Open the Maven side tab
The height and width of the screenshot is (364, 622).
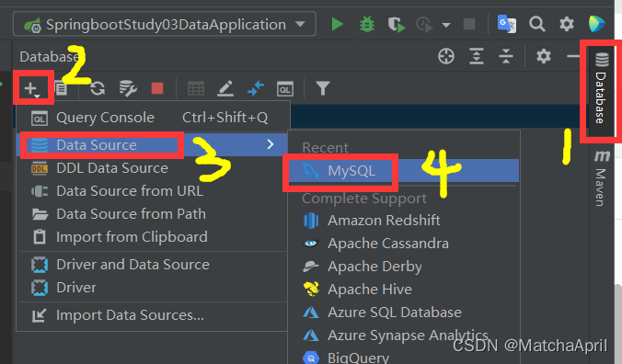601,178
